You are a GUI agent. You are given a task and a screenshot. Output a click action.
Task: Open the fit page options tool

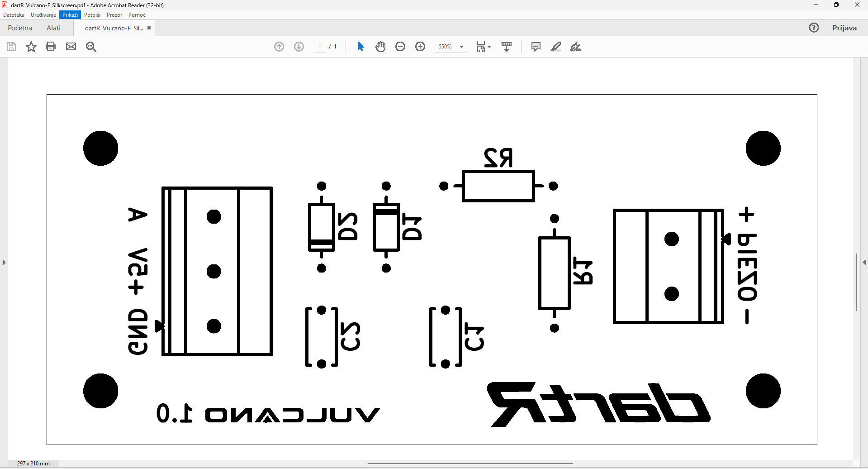pos(483,47)
